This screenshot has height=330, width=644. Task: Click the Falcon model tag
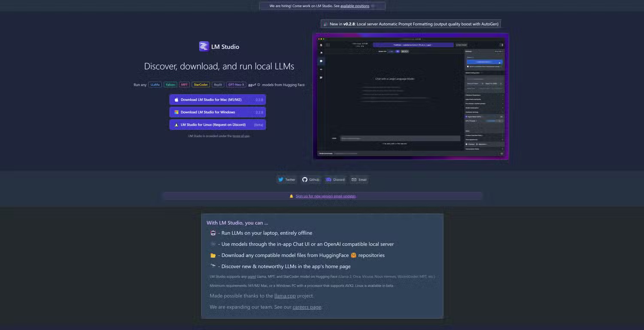170,85
